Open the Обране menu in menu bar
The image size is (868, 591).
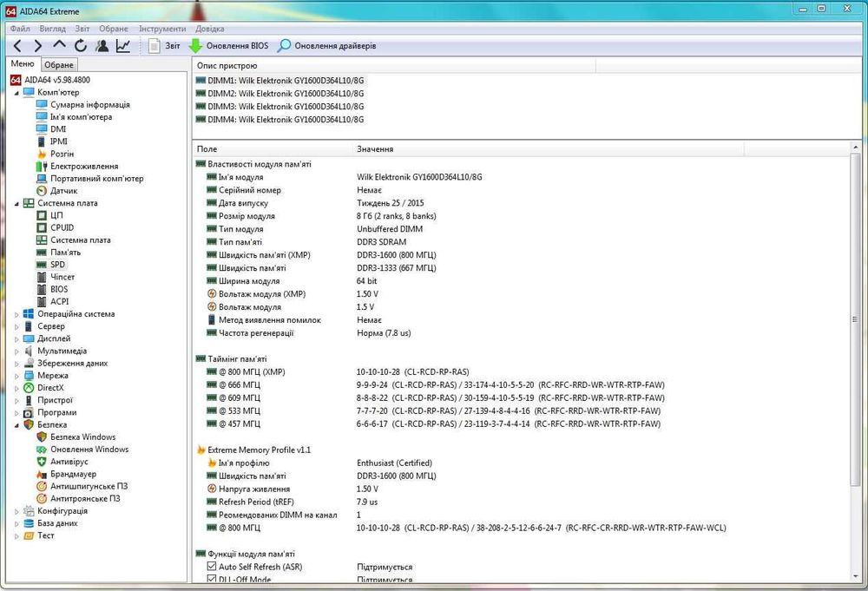114,29
